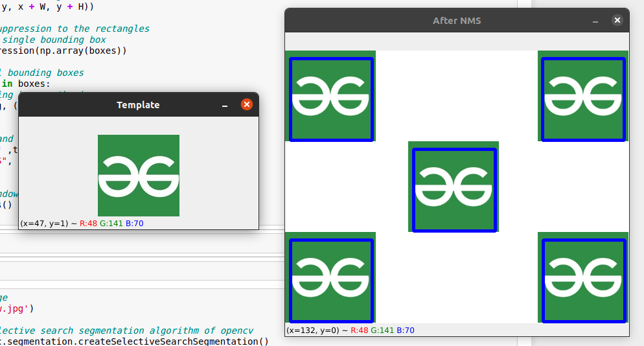Click the GG logo in Template window
Screen dimensions: 644x346
[x=139, y=176]
